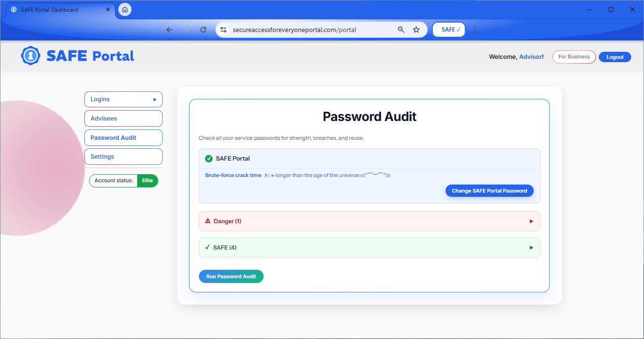The image size is (644, 339).
Task: Click the SAFE Portal logo icon
Action: click(x=31, y=56)
